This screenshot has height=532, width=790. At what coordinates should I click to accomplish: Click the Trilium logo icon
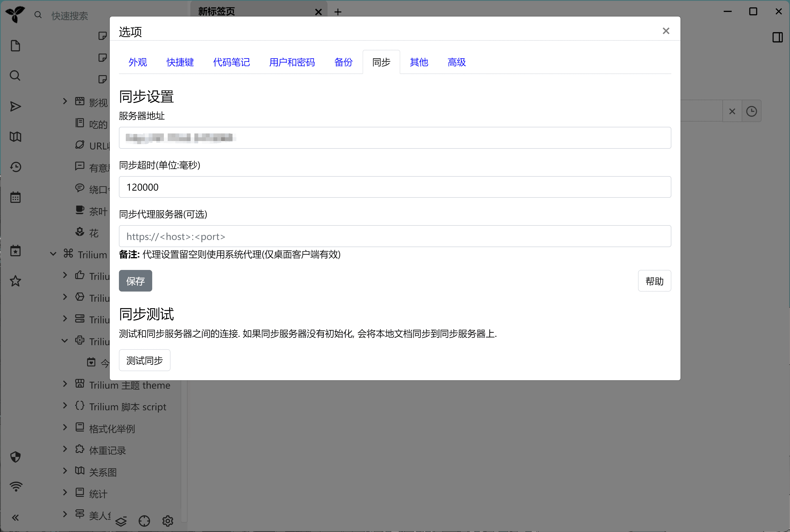coord(15,14)
